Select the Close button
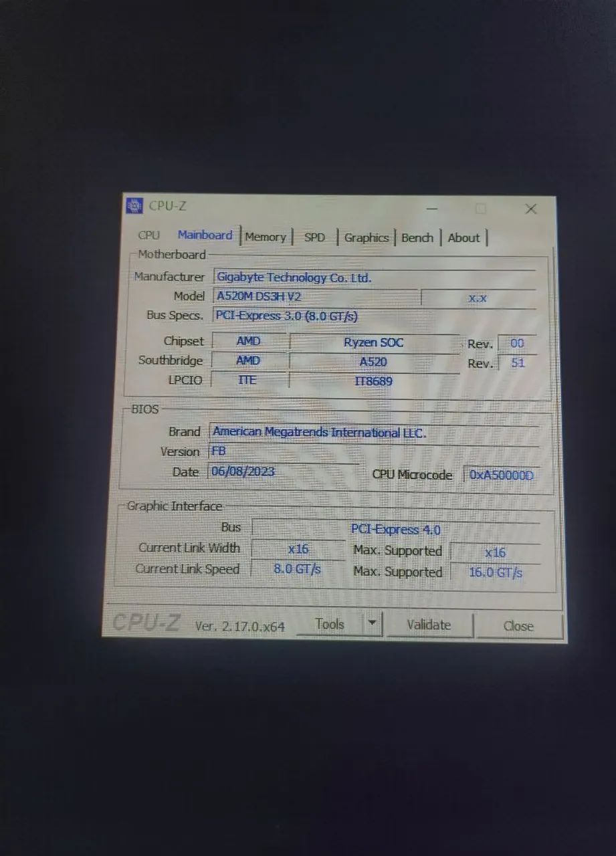Image resolution: width=616 pixels, height=856 pixels. click(518, 626)
